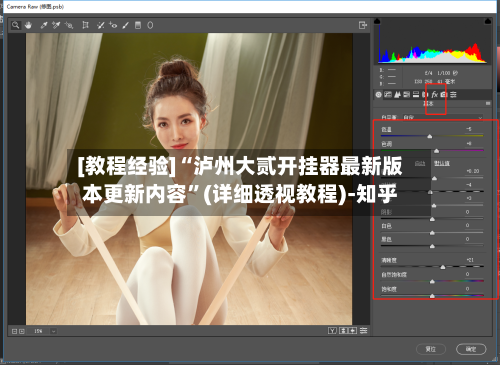Image resolution: width=500 pixels, height=365 pixels.
Task: Click the shadows slider handle
Action: (x=432, y=219)
